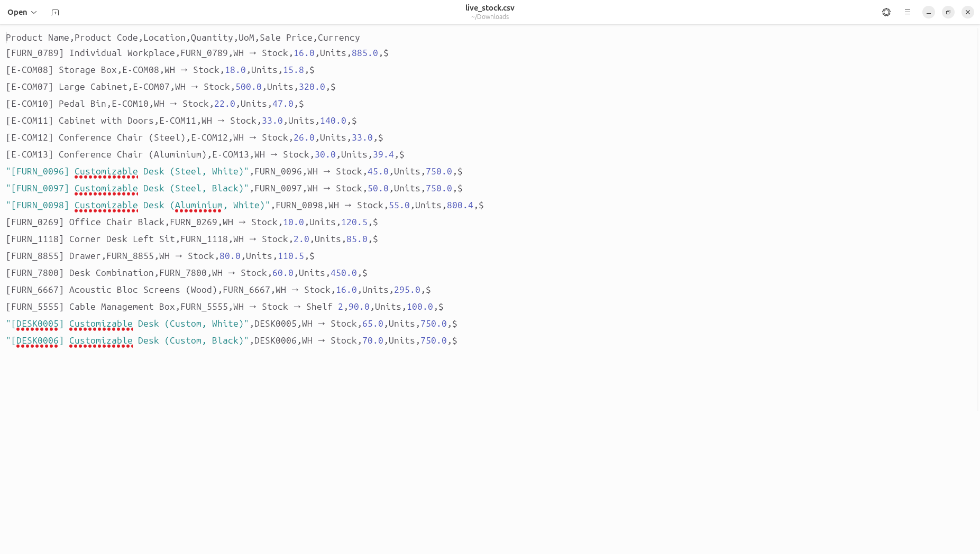Click the 800.4 price in FURN_0098 row
The image size is (980, 554).
(460, 205)
